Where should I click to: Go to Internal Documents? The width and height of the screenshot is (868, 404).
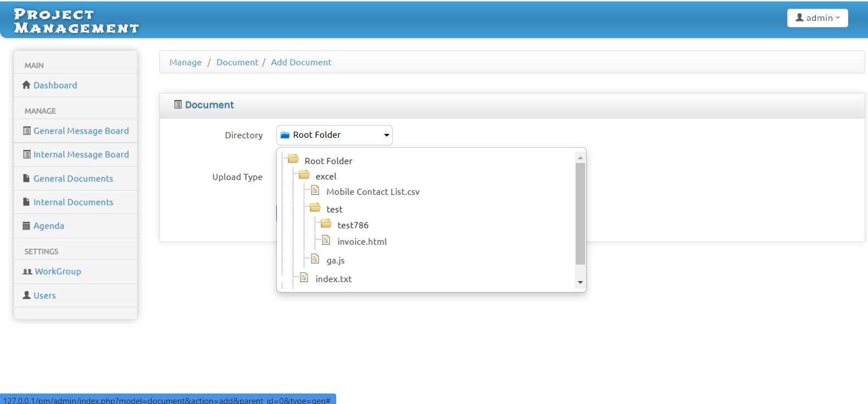73,202
